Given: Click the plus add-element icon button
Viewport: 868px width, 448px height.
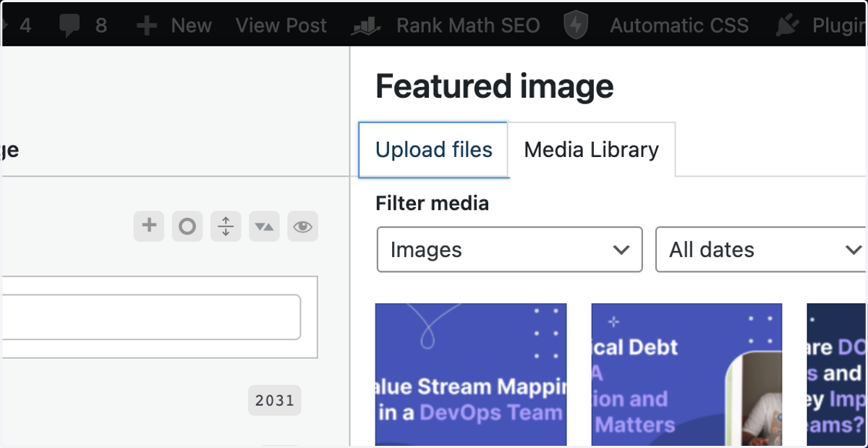Looking at the screenshot, I should pyautogui.click(x=149, y=227).
